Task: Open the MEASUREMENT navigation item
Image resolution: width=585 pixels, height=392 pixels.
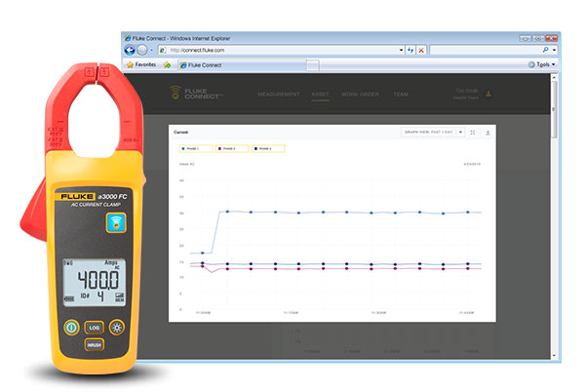Action: pos(279,95)
